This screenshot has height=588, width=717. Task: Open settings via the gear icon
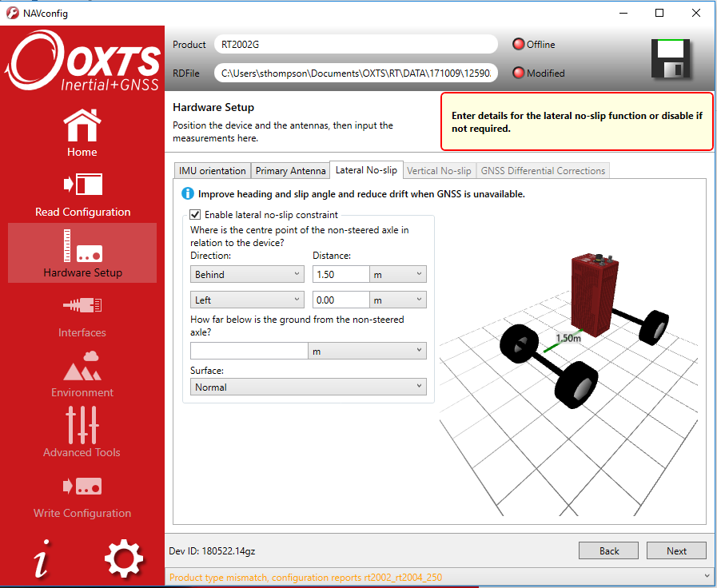pos(123,558)
